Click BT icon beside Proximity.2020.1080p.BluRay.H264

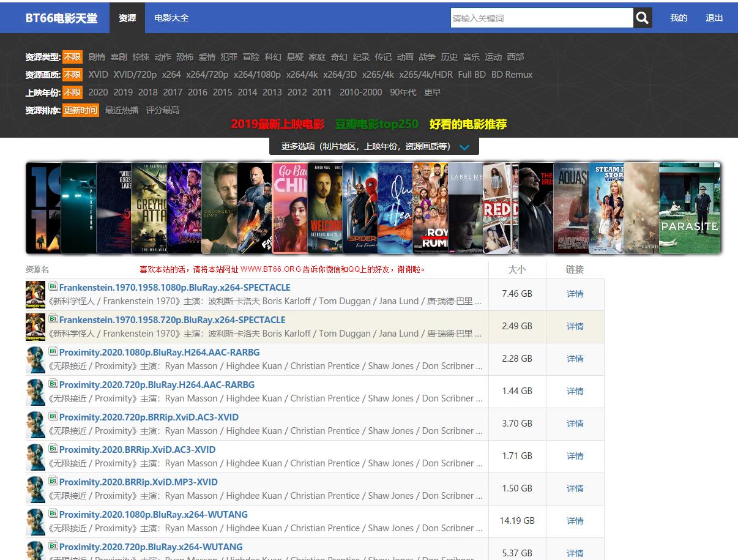tap(53, 352)
